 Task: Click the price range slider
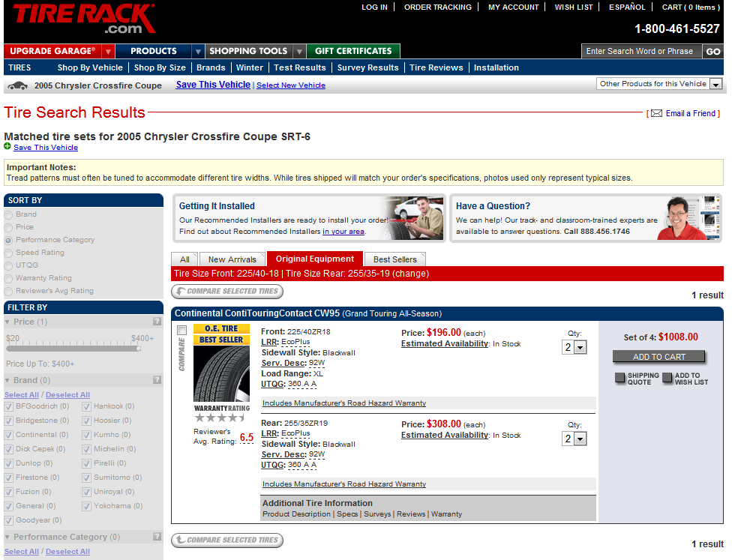(x=79, y=349)
